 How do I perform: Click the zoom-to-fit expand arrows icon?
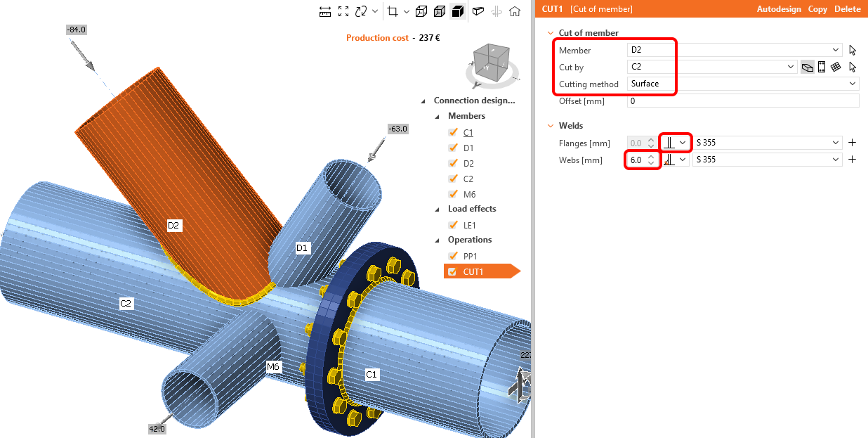(x=343, y=11)
